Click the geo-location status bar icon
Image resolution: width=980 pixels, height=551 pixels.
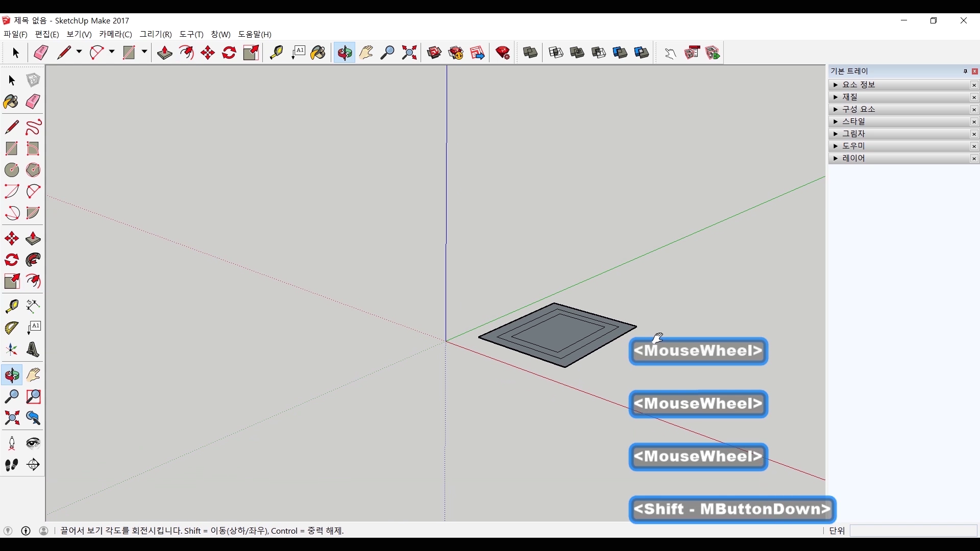[x=8, y=531]
